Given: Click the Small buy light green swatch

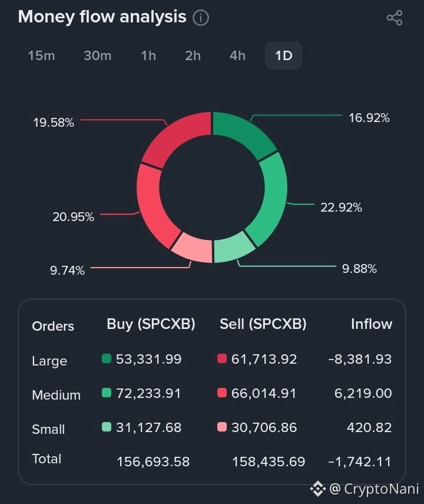Looking at the screenshot, I should 107,427.
